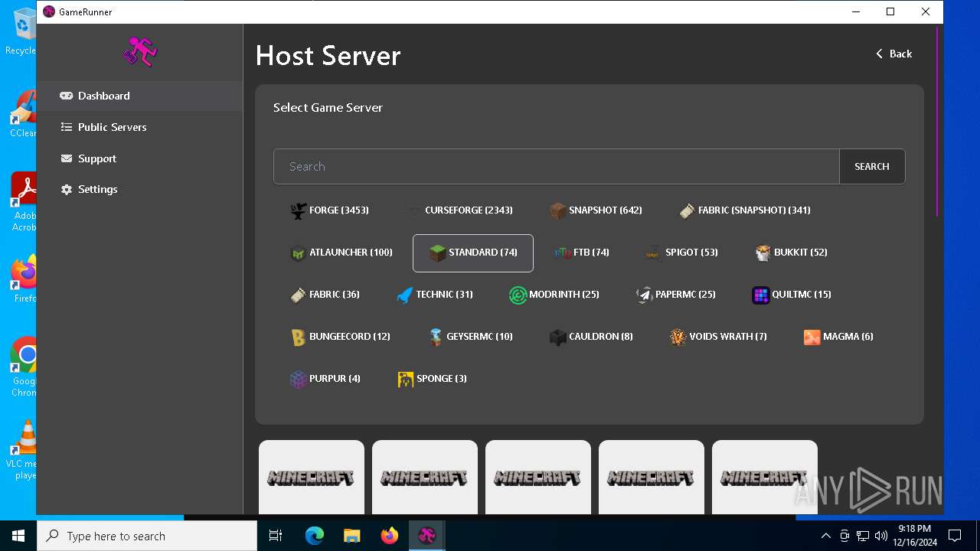This screenshot has height=551, width=980.
Task: Select QUILTMC (15) label
Action: pyautogui.click(x=802, y=294)
